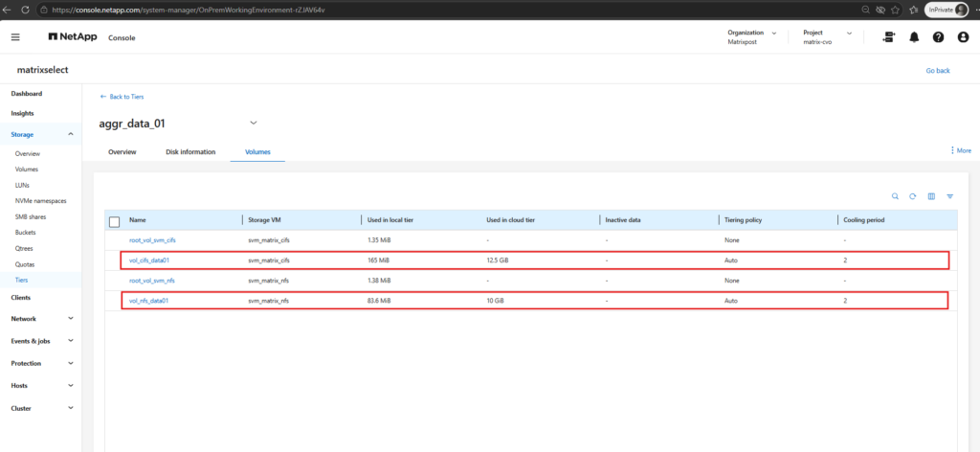Click the Back to Tiers link

point(122,97)
